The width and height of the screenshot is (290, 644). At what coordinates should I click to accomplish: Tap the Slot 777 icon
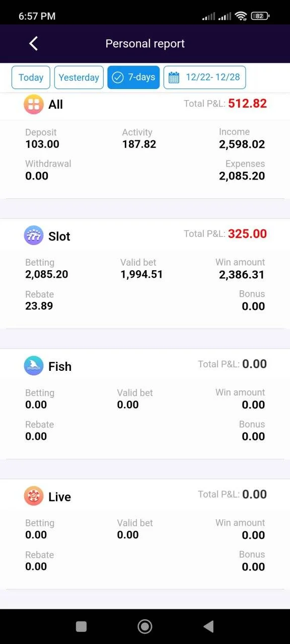pos(34,235)
